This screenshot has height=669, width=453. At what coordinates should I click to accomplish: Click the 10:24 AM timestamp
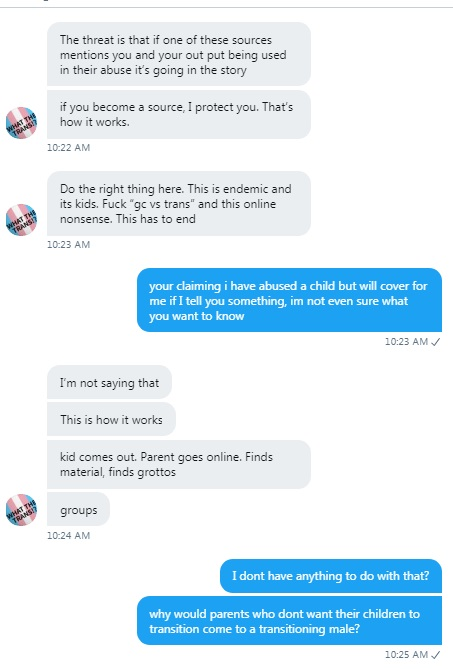click(x=68, y=535)
